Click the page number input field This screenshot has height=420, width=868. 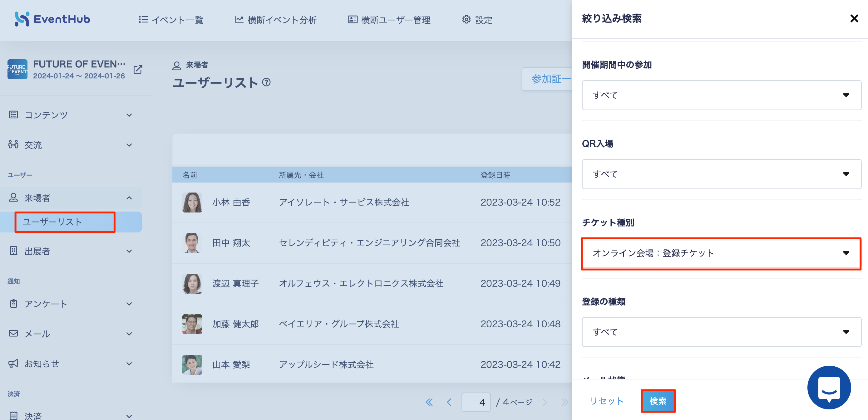(476, 402)
